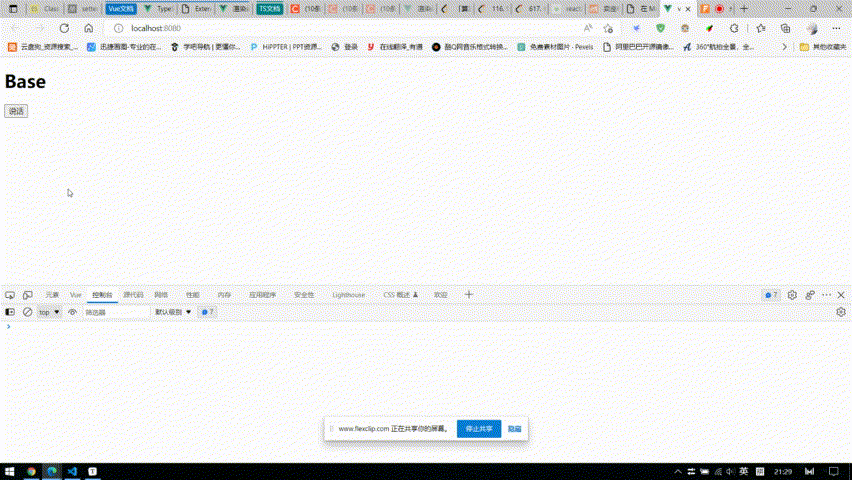852x480 pixels.
Task: Open the Welcome tab in DevTools
Action: coord(441,295)
